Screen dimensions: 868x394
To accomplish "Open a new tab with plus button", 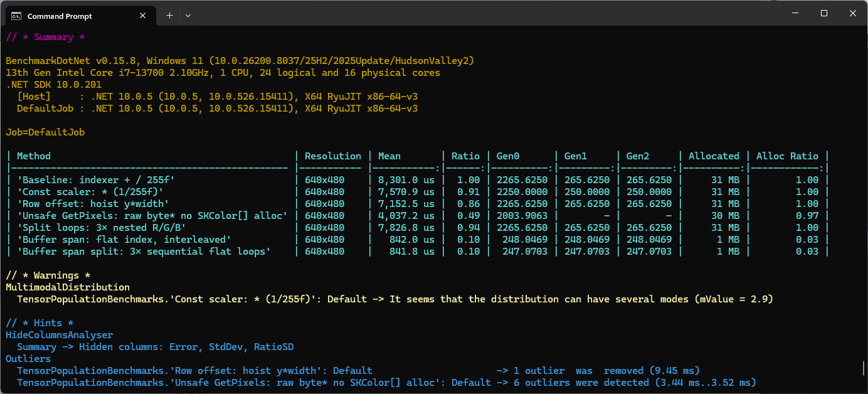I will pyautogui.click(x=169, y=16).
